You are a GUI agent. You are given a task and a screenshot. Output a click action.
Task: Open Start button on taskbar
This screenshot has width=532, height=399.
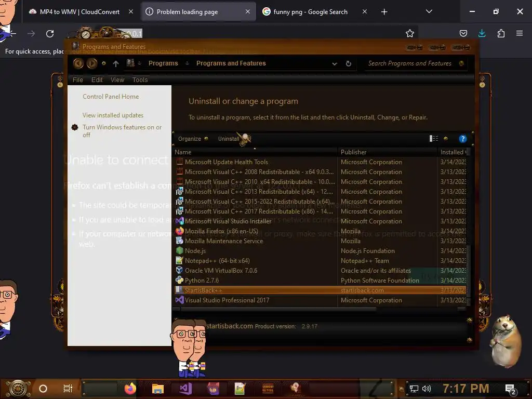point(18,389)
